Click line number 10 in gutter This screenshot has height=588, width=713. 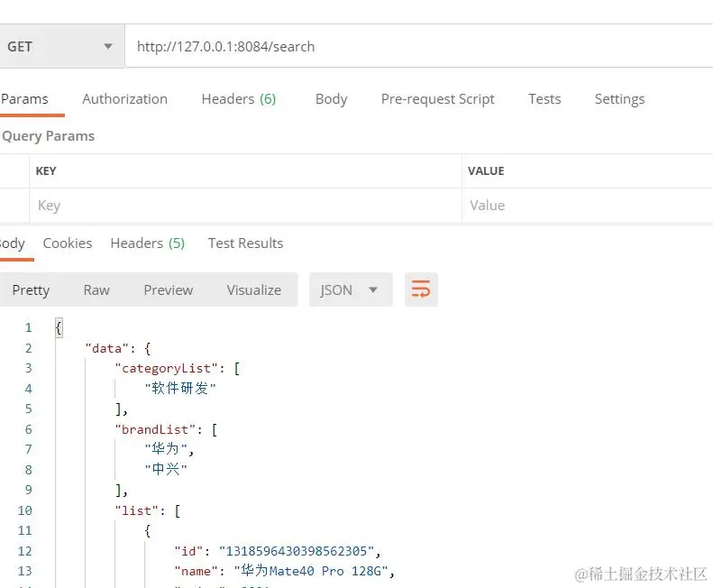(x=24, y=510)
